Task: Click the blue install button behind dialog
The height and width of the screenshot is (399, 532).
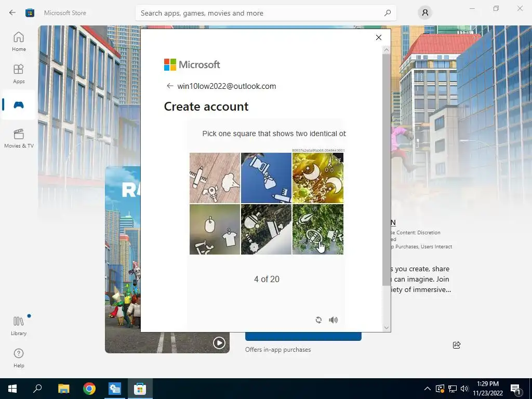Action: click(x=303, y=336)
